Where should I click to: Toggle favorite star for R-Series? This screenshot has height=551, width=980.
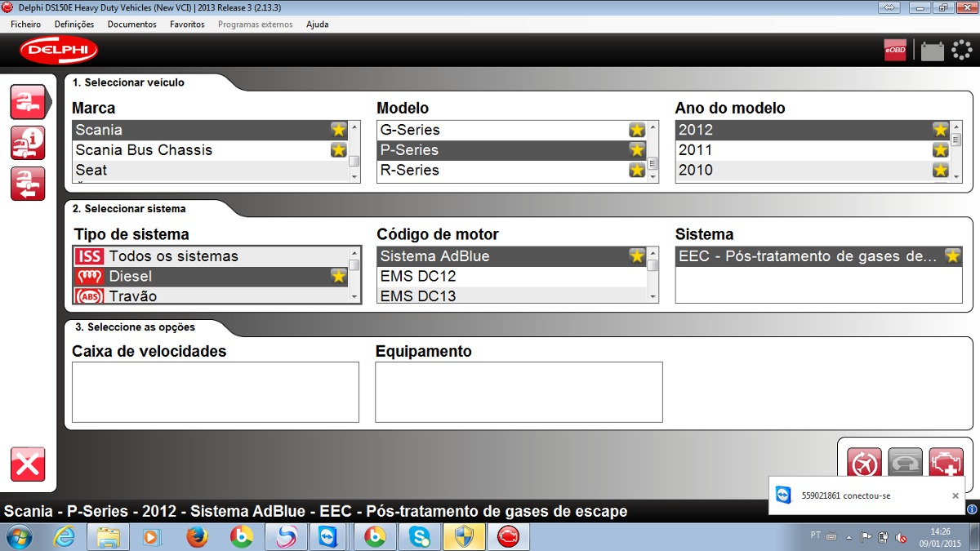637,170
